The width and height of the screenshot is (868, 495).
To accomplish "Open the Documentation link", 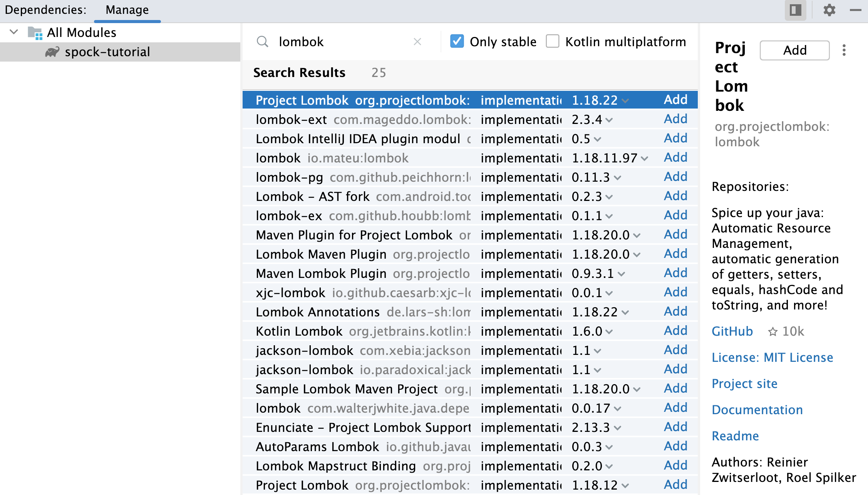I will point(757,410).
